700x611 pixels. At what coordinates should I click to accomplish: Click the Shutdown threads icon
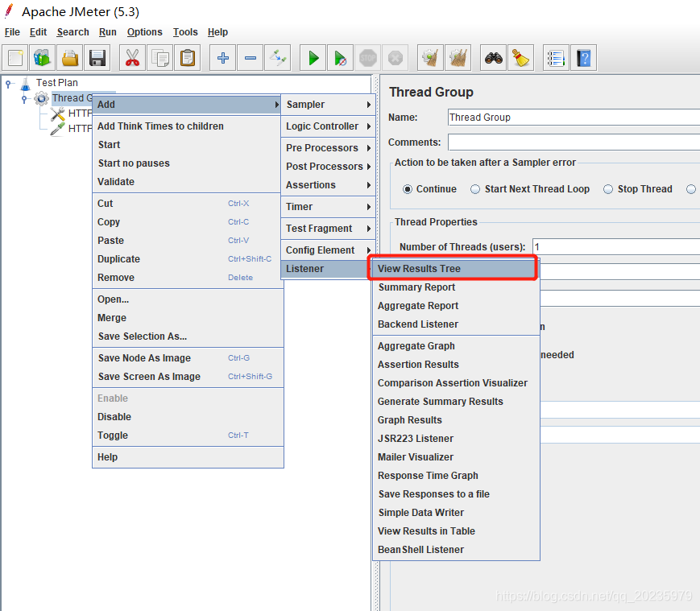coord(396,58)
